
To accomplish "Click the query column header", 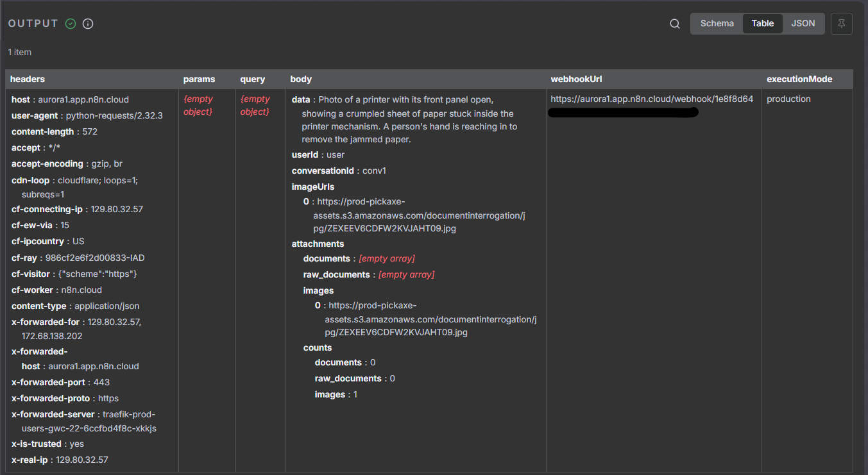I will pos(253,79).
